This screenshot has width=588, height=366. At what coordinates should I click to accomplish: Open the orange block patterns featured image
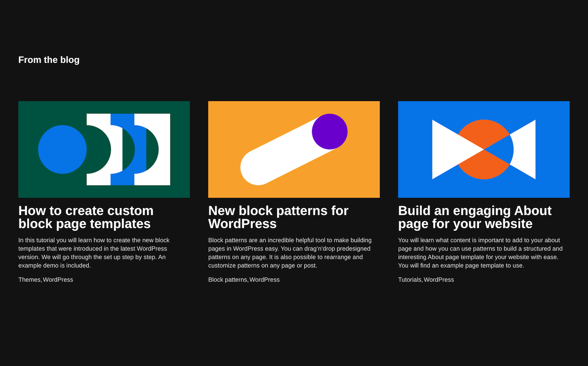click(x=294, y=149)
